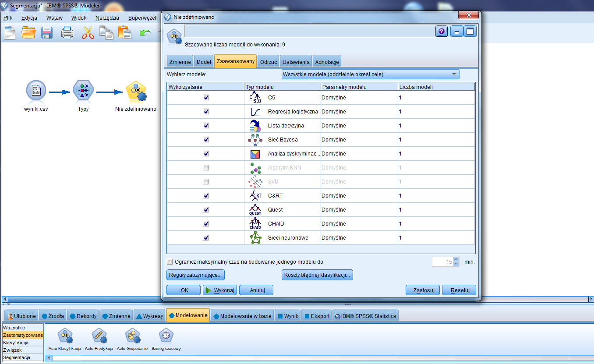Uncheck the Sieć Bayesa checkbox

coord(205,140)
